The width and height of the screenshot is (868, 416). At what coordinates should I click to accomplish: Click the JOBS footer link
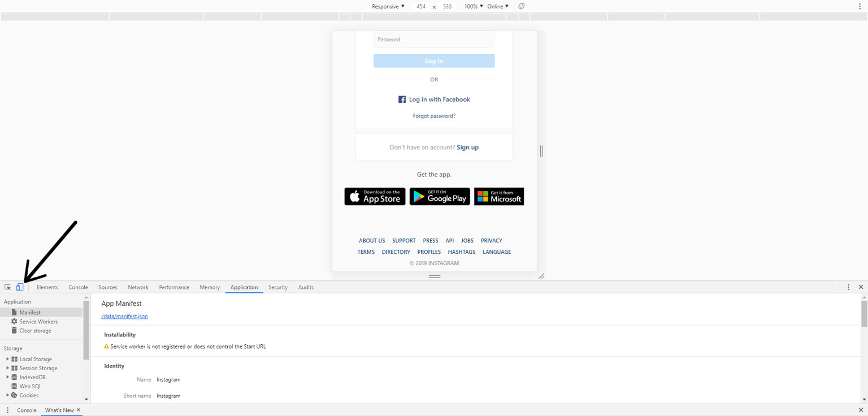(x=467, y=241)
